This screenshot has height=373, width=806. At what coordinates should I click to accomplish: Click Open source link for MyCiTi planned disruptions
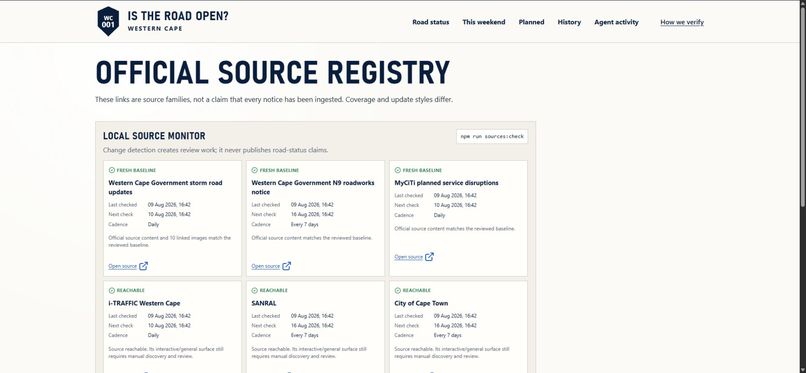pos(408,257)
